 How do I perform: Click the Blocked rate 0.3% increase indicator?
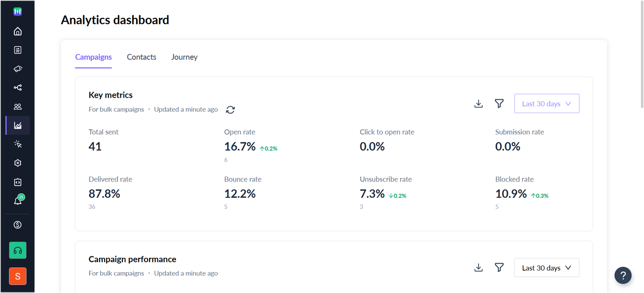pyautogui.click(x=539, y=196)
